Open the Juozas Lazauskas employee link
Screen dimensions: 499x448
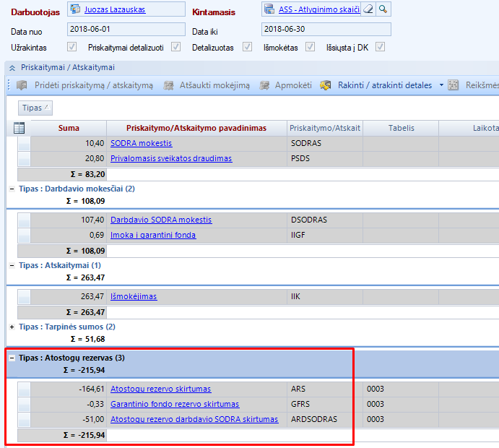[x=115, y=9]
